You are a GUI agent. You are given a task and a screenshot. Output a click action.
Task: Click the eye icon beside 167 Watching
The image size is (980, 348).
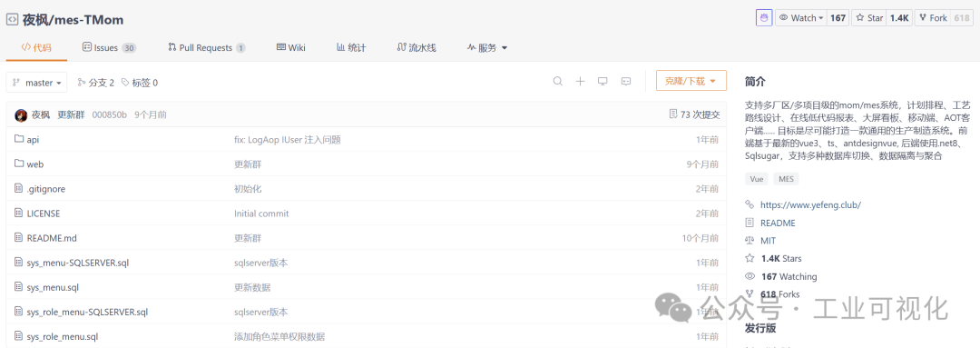[750, 276]
